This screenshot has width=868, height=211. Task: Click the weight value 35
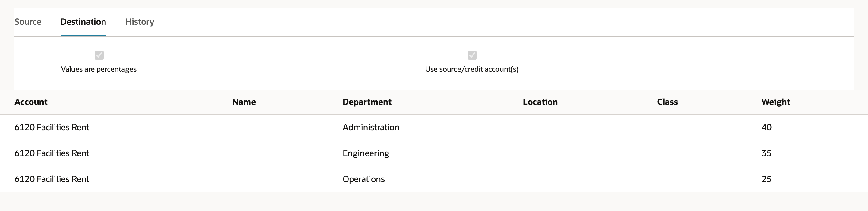click(766, 153)
